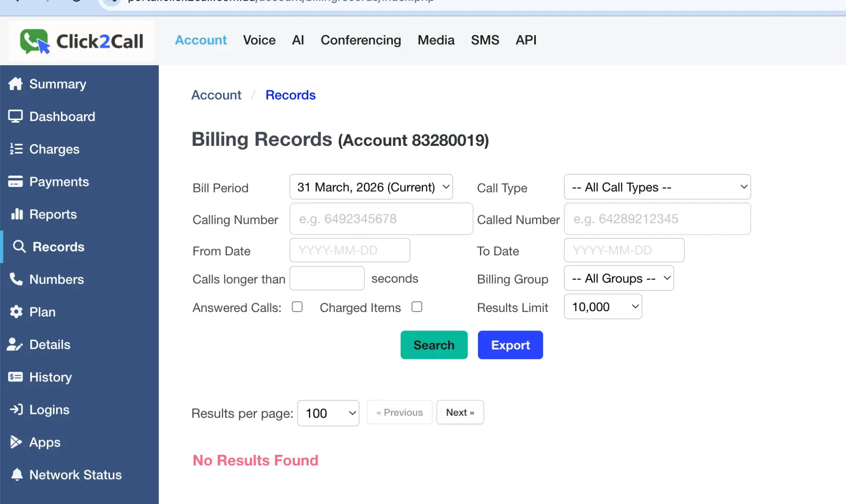Select the Charges list icon

15,149
